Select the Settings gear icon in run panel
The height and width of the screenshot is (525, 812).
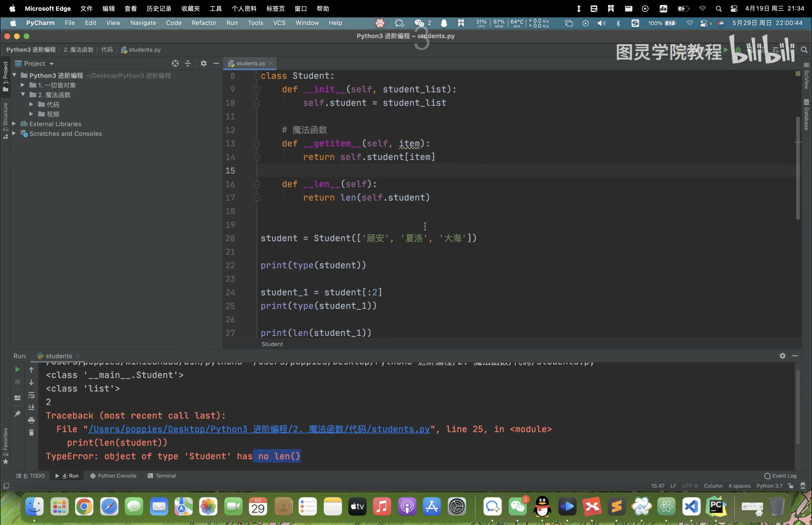coord(782,355)
